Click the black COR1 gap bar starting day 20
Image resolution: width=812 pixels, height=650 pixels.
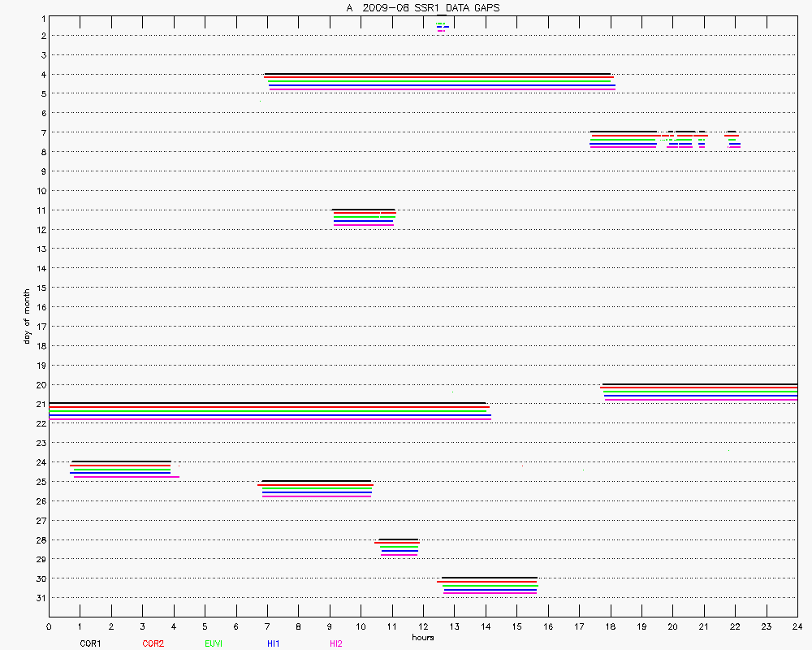(698, 384)
